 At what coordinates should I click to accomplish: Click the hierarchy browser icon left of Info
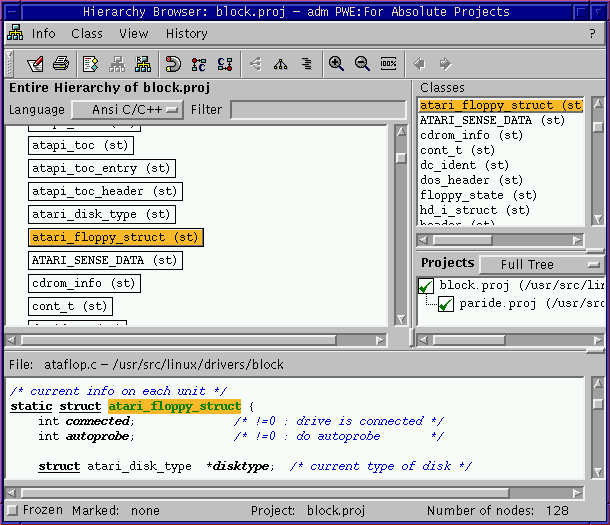(15, 33)
